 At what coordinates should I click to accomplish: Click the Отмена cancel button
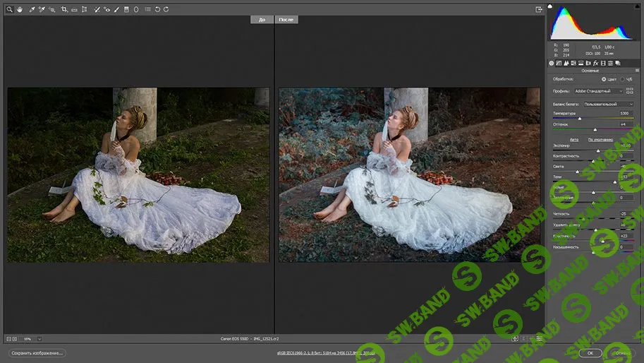623,352
